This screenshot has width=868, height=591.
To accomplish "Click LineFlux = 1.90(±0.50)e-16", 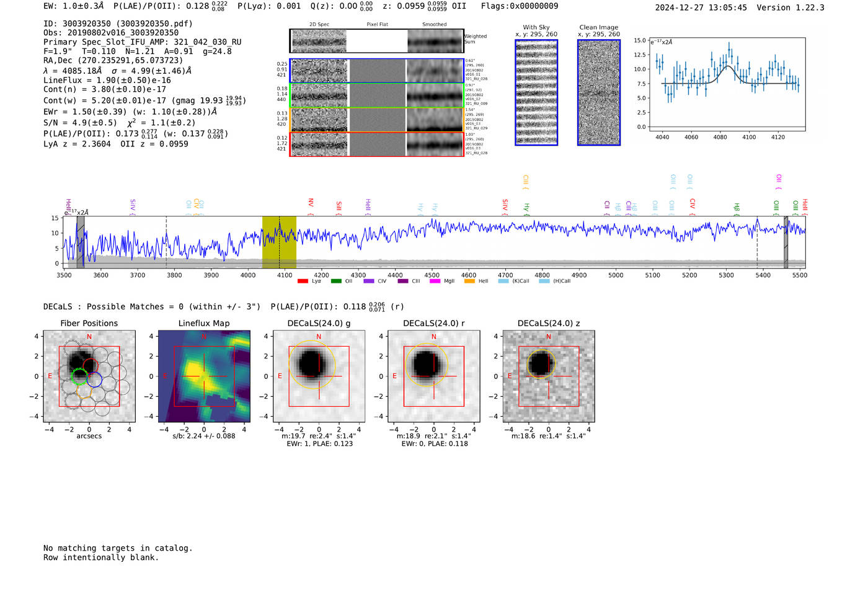I will [107, 80].
